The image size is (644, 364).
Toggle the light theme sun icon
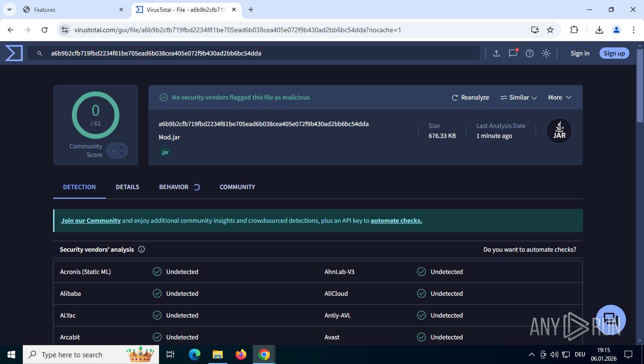[546, 53]
